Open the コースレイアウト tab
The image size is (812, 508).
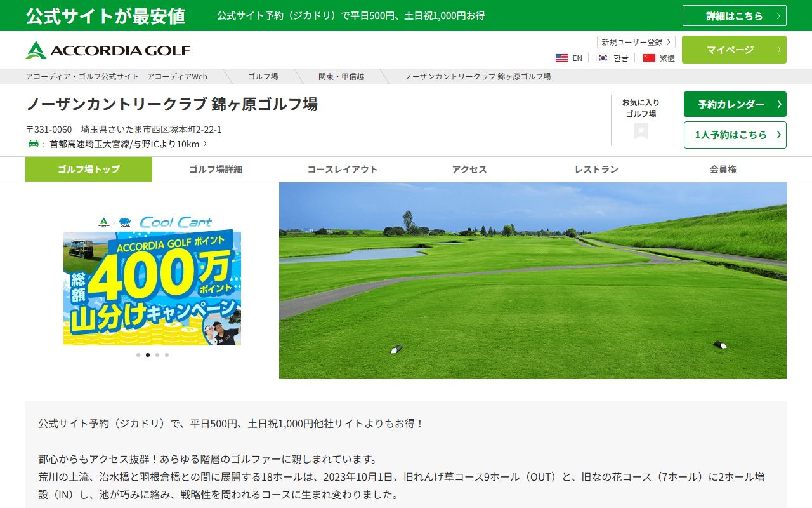pyautogui.click(x=343, y=170)
